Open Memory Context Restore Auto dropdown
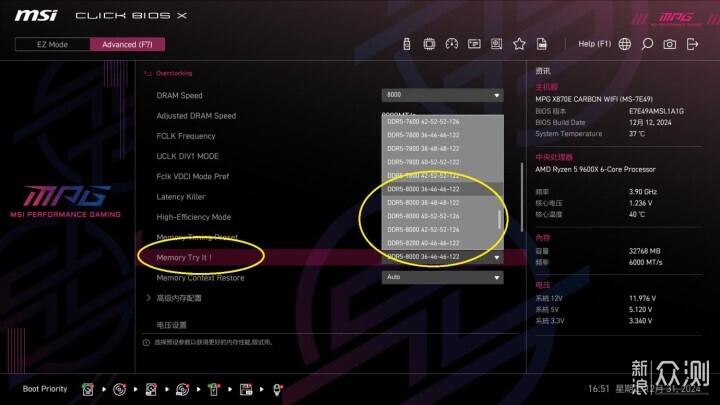720x405 pixels. [x=442, y=277]
